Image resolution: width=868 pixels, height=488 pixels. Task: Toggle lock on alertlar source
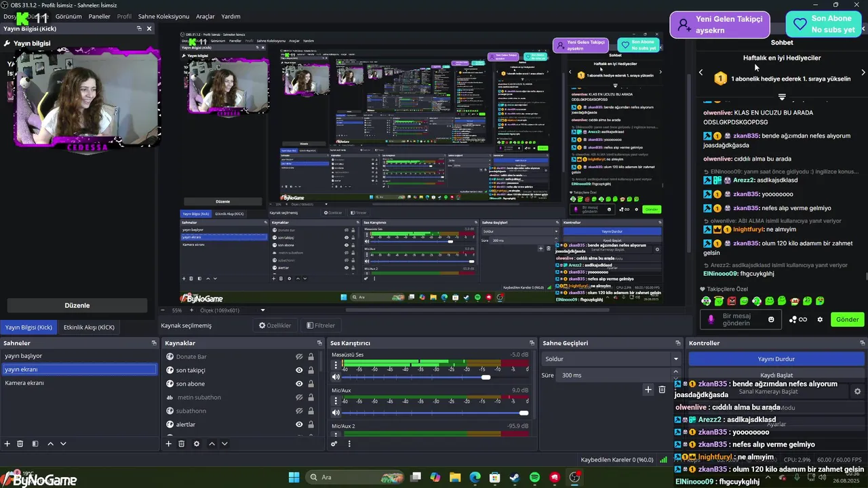click(311, 424)
